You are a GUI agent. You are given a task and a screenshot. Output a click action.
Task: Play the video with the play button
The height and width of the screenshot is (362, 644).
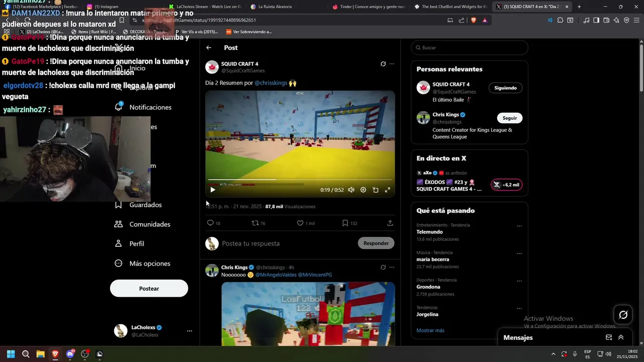pos(213,190)
